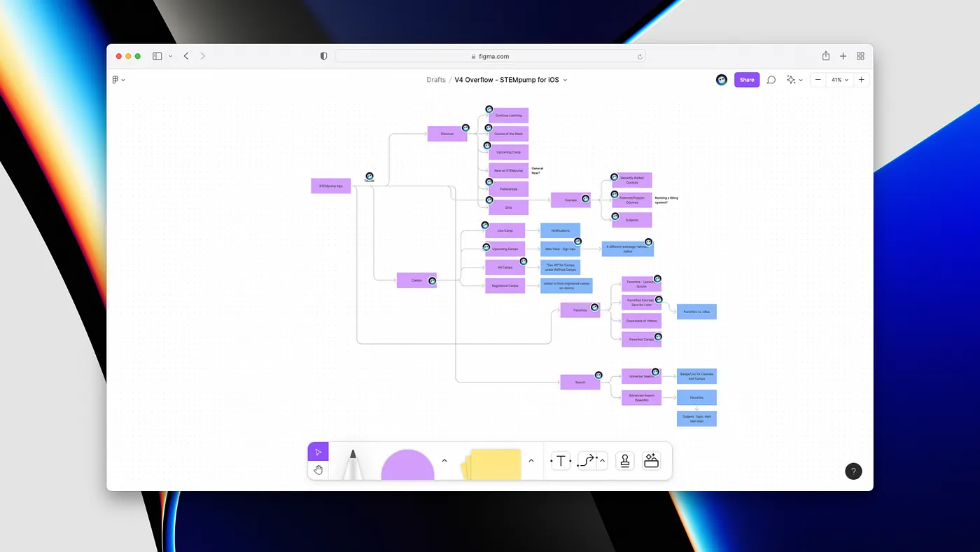Select the Web View - Sign Ups node

pos(560,249)
